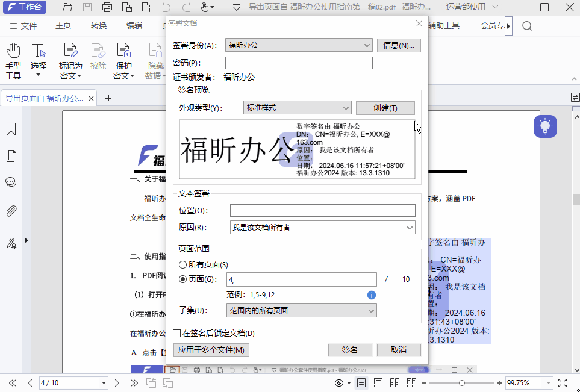580x392 pixels.
Task: Open the Comments panel in left sidebar
Action: point(11,182)
